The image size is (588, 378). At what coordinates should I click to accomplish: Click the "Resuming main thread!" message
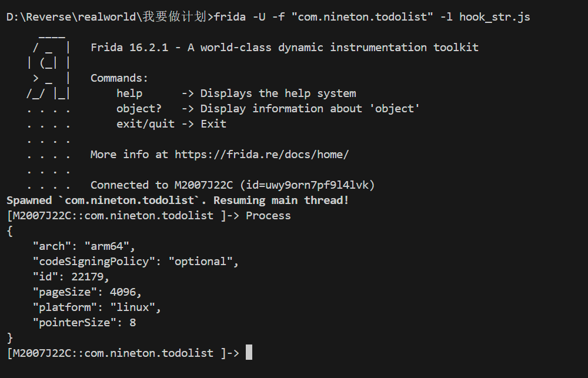coord(281,200)
